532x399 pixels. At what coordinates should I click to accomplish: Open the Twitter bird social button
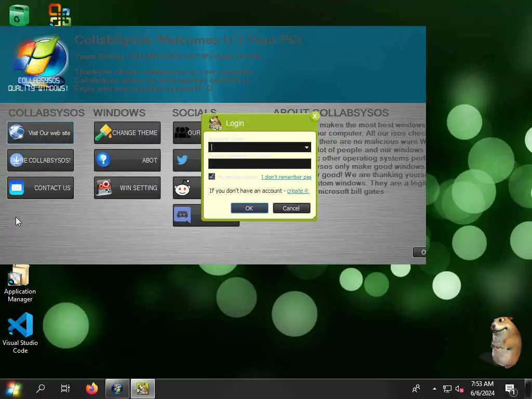pos(182,160)
